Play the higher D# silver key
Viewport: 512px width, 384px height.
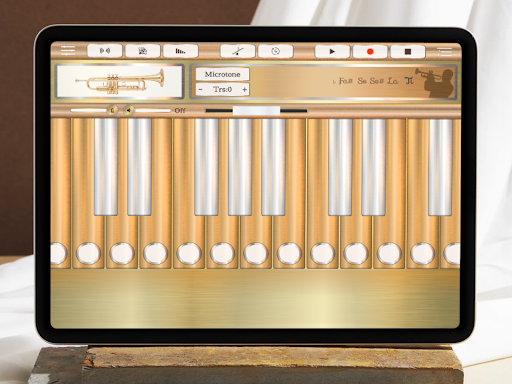[x=373, y=167]
